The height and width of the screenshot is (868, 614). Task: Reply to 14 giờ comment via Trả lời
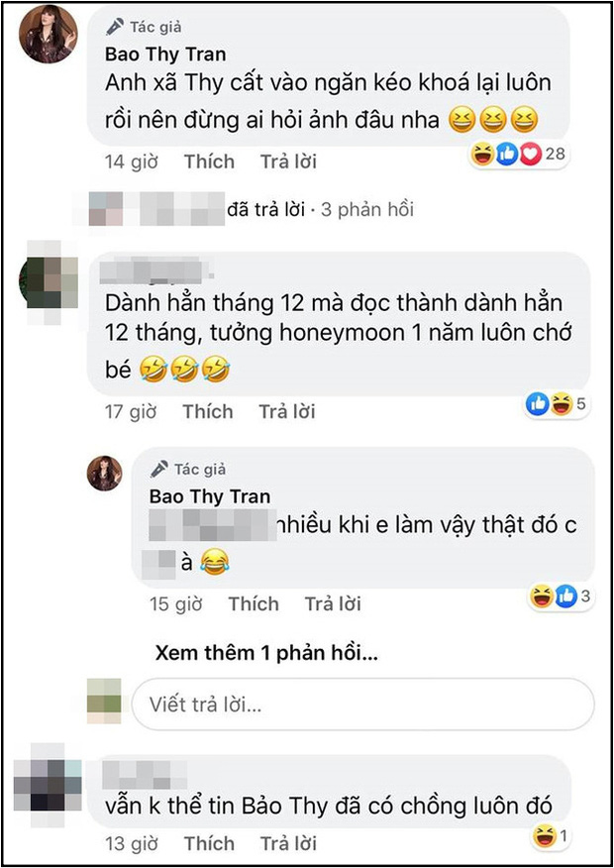point(288,162)
